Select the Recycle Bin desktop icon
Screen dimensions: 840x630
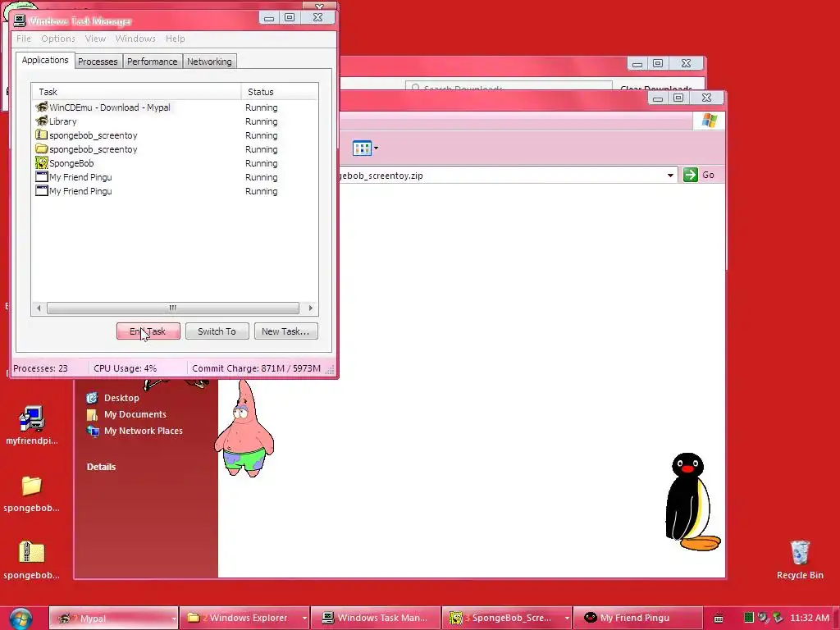[799, 552]
